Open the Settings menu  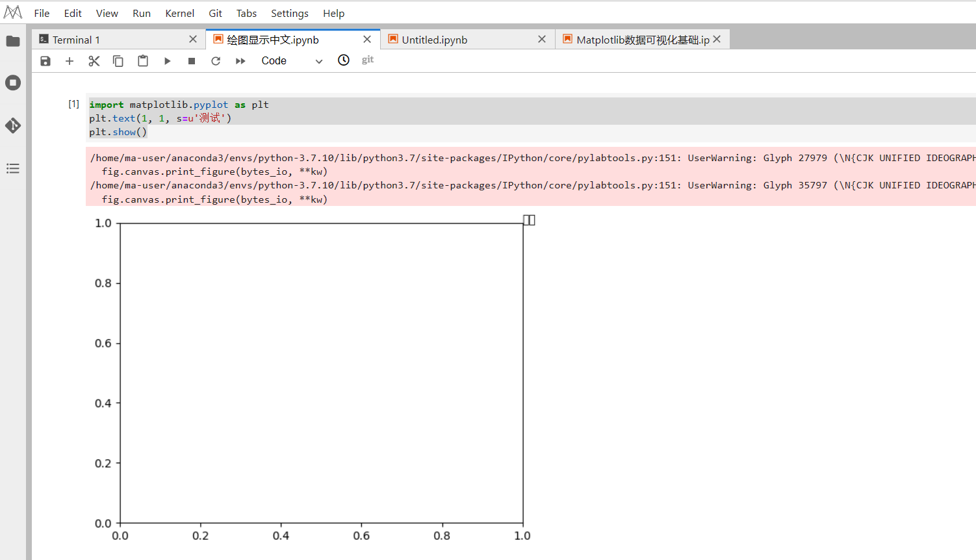[290, 13]
